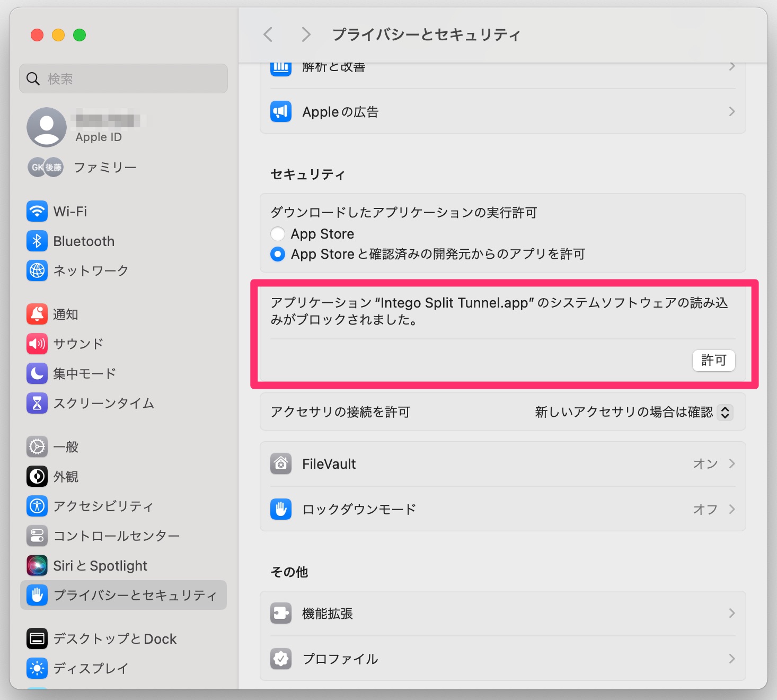Click the 機能拡張 puzzle icon

pos(281,614)
